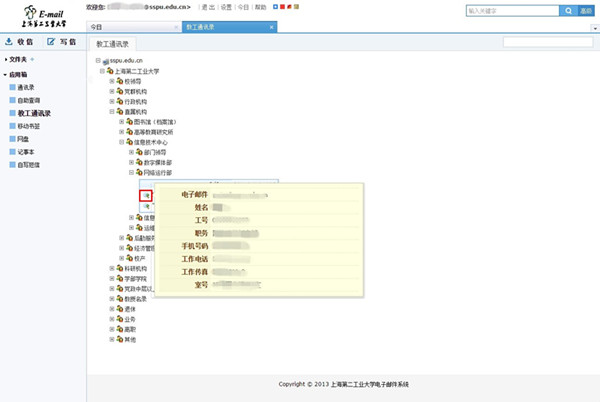Switch to the 今日 tab

[110, 26]
